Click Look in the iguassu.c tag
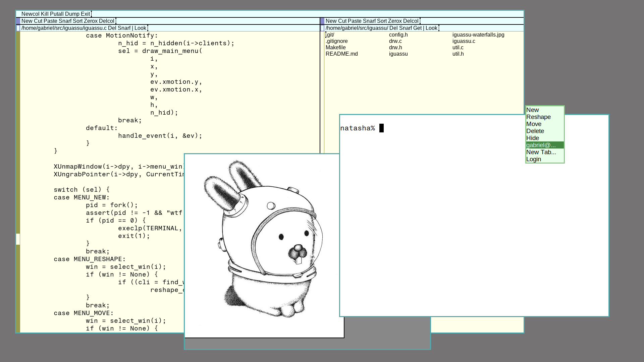 (140, 28)
